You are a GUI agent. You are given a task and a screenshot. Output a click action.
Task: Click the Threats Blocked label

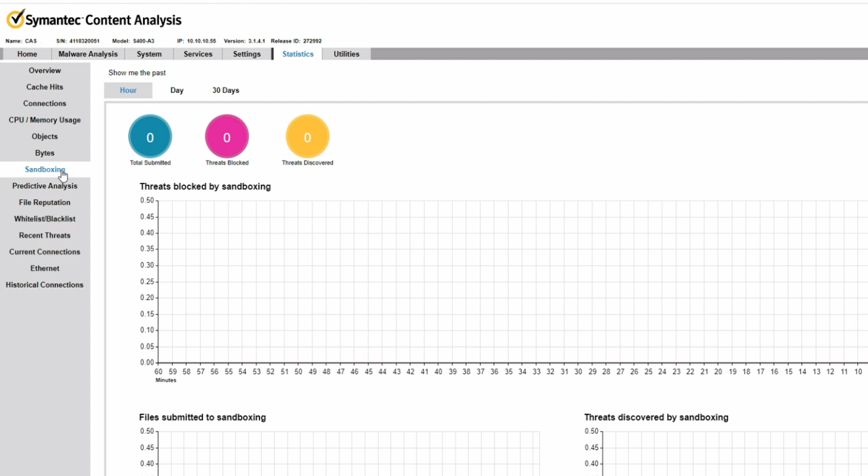pyautogui.click(x=227, y=163)
